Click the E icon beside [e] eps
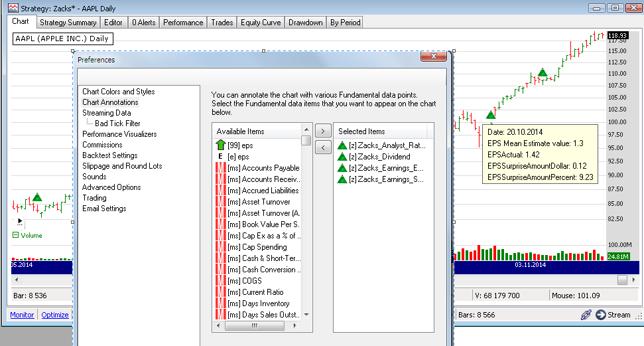The image size is (644, 346). 221,157
